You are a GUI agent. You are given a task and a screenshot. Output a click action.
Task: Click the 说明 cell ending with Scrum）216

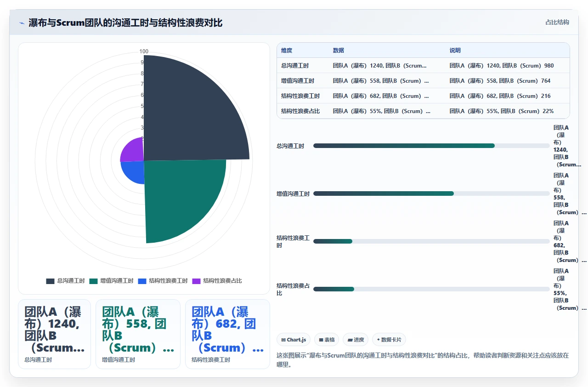[508, 96]
